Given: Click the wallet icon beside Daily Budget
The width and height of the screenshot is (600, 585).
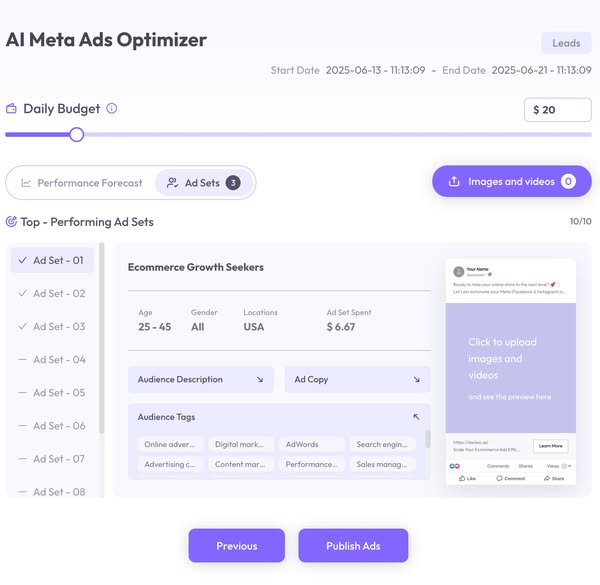Looking at the screenshot, I should point(12,109).
